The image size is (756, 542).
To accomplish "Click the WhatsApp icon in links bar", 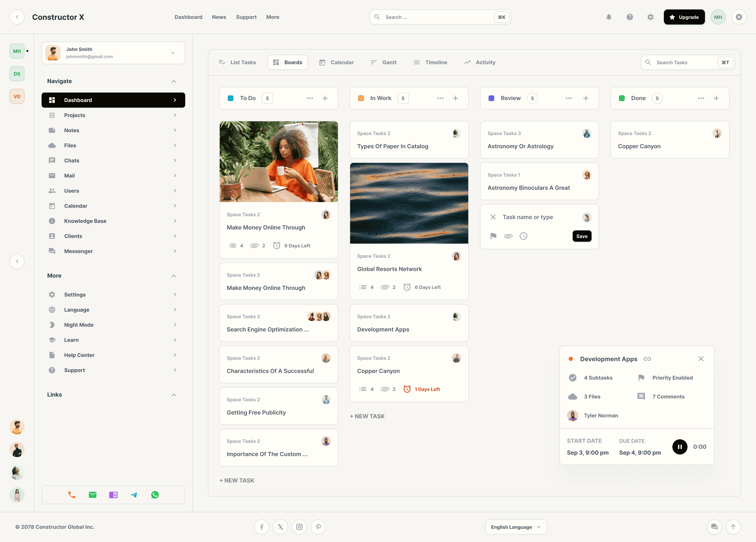I will click(x=155, y=495).
